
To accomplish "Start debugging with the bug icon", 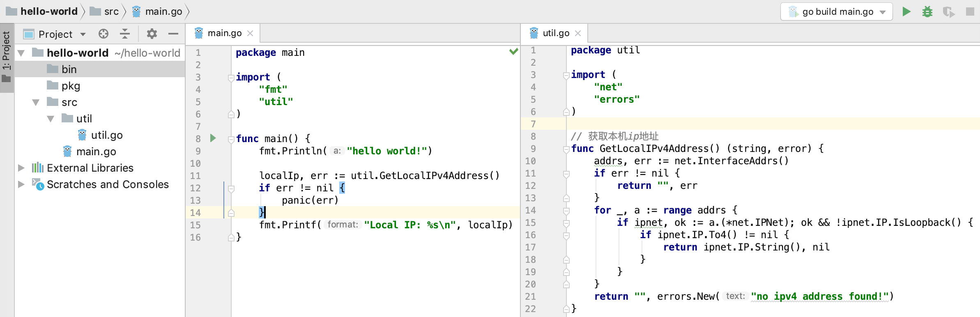I will pos(927,11).
